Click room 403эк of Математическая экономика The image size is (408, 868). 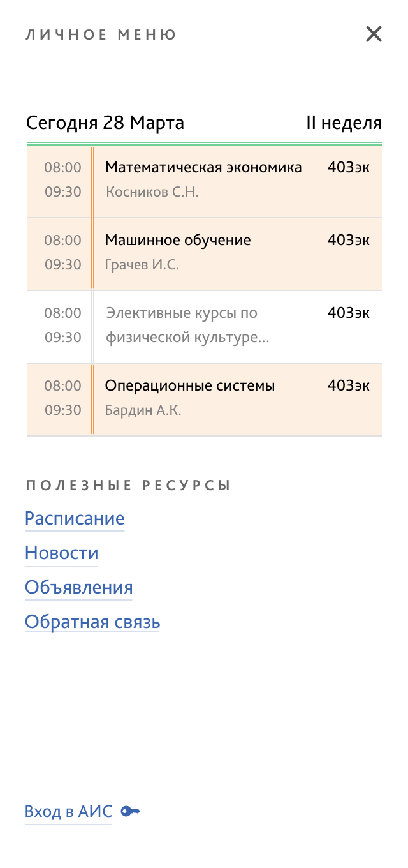[x=348, y=167]
